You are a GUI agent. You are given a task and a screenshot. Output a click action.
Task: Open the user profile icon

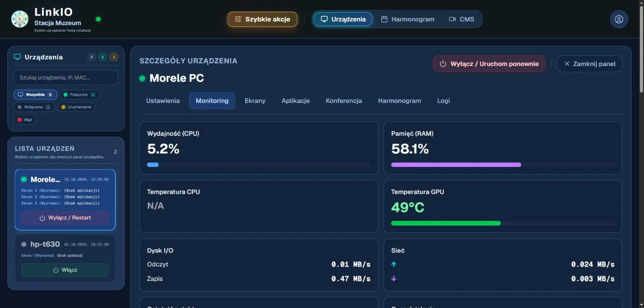[x=619, y=19]
